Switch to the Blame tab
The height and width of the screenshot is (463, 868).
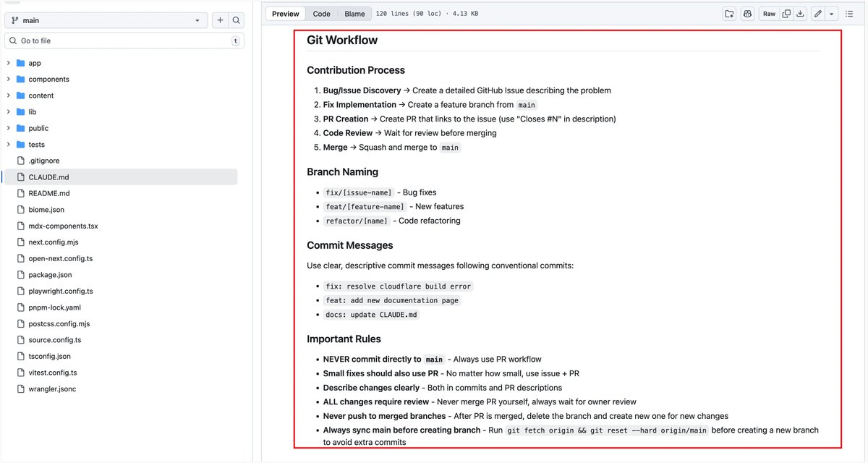click(354, 14)
